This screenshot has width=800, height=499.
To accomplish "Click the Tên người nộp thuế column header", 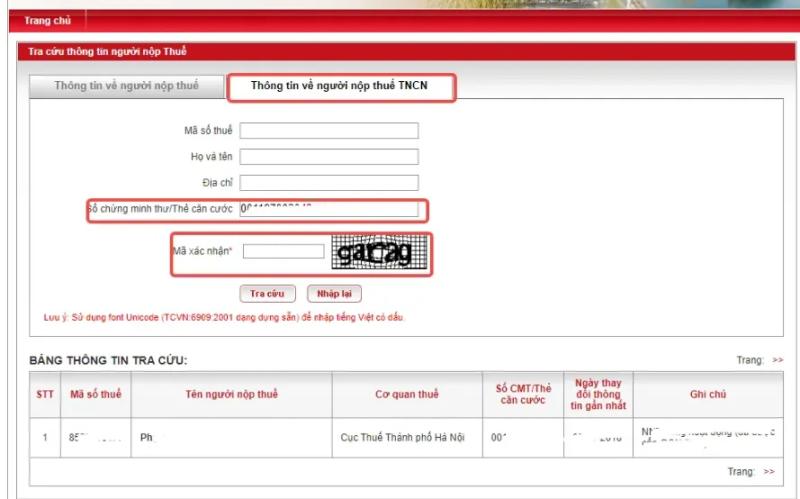I will pyautogui.click(x=231, y=395).
